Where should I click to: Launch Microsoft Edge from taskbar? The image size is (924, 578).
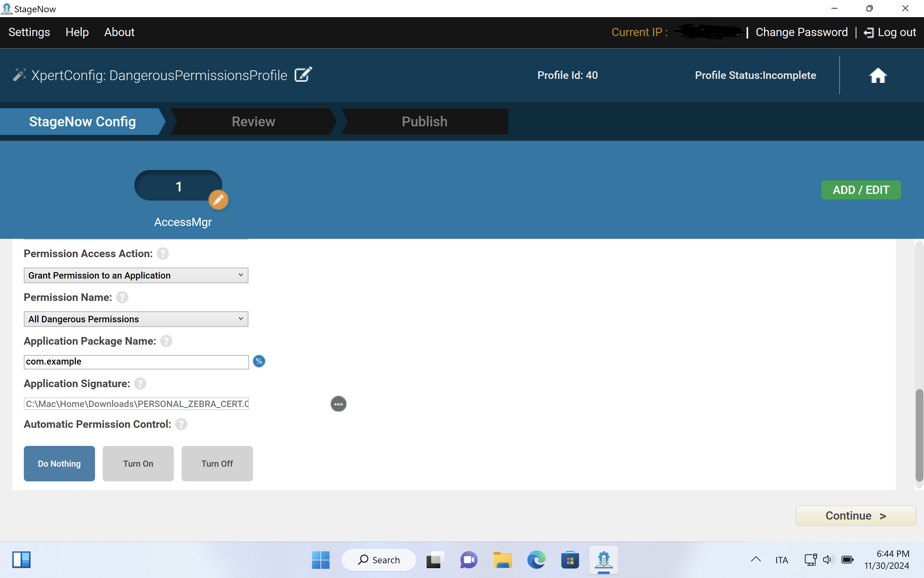pyautogui.click(x=536, y=560)
